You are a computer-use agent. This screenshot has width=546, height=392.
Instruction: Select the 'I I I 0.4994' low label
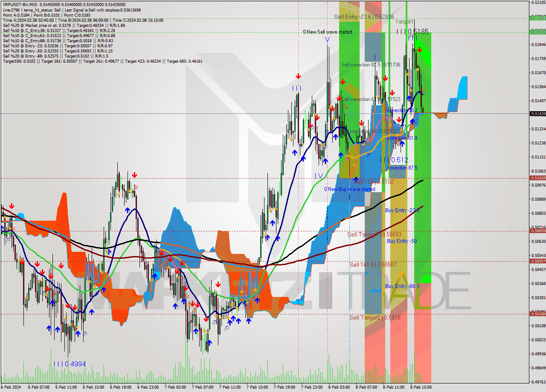(x=70, y=364)
